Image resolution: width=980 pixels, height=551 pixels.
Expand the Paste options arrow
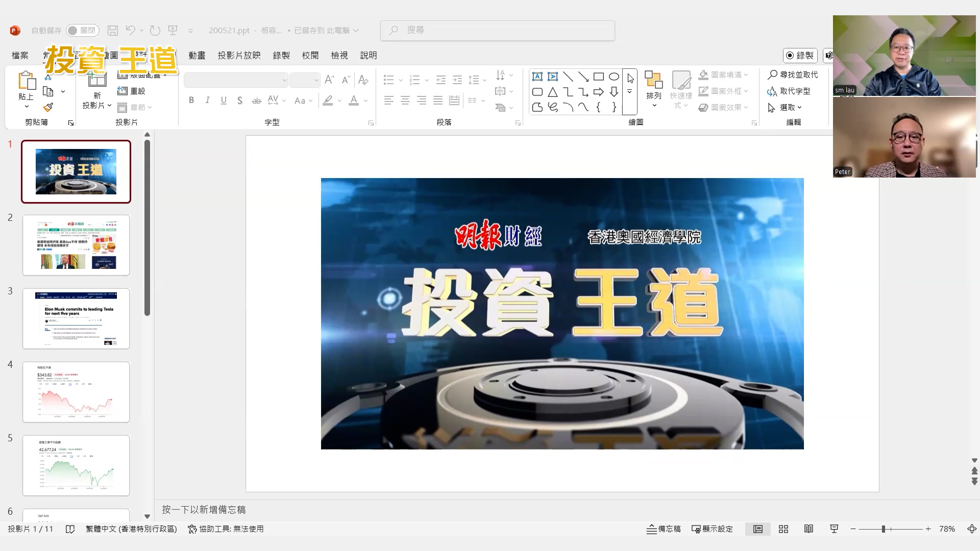26,106
